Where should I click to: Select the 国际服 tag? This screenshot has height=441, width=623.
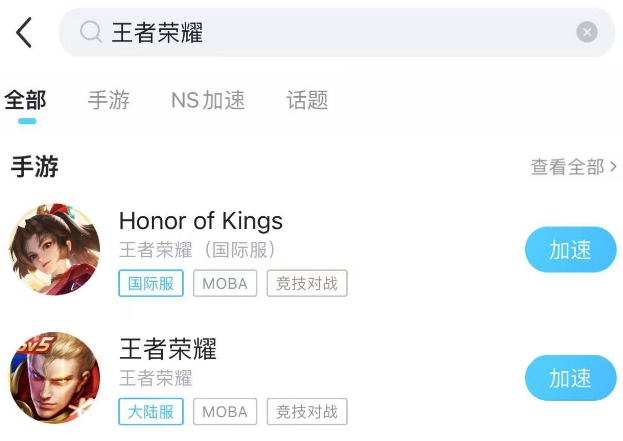pyautogui.click(x=151, y=283)
